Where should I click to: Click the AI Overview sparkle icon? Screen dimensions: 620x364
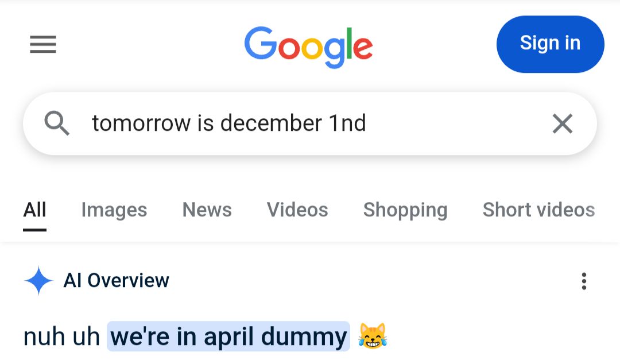(38, 281)
